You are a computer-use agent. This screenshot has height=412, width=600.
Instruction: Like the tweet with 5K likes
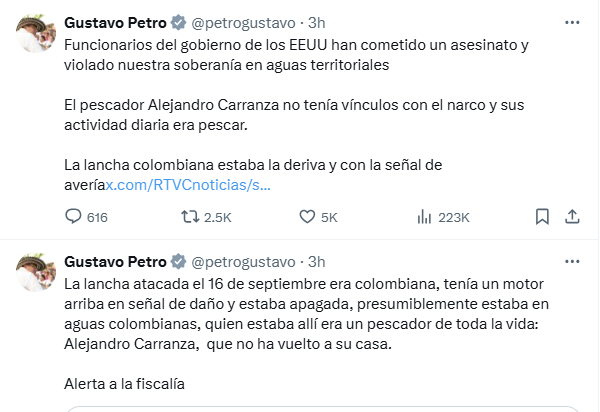[309, 216]
